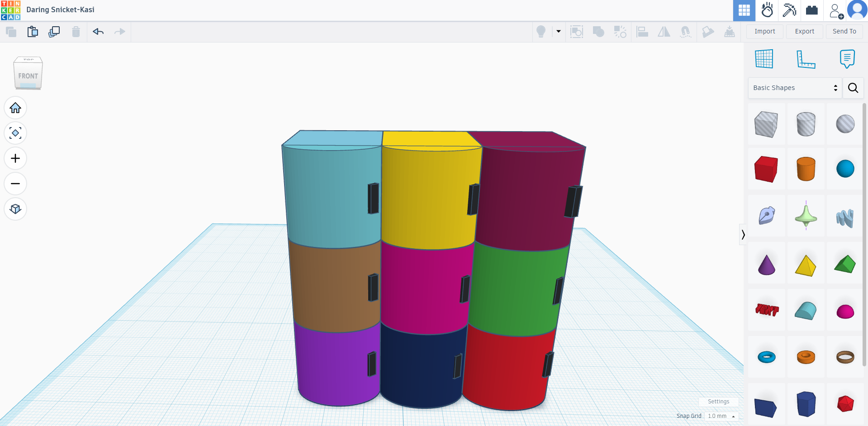Click the Paste icon
Viewport: 868px width, 426px height.
(33, 32)
